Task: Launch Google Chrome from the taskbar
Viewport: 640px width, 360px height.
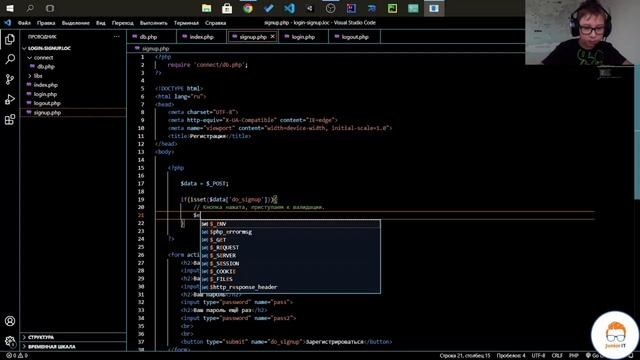Action: [248, 8]
